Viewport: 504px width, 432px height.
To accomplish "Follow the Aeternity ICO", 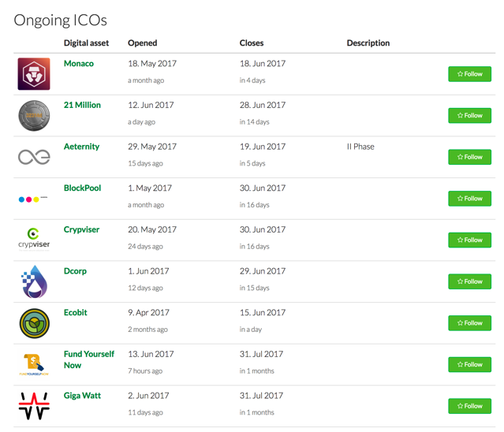I will (x=469, y=157).
